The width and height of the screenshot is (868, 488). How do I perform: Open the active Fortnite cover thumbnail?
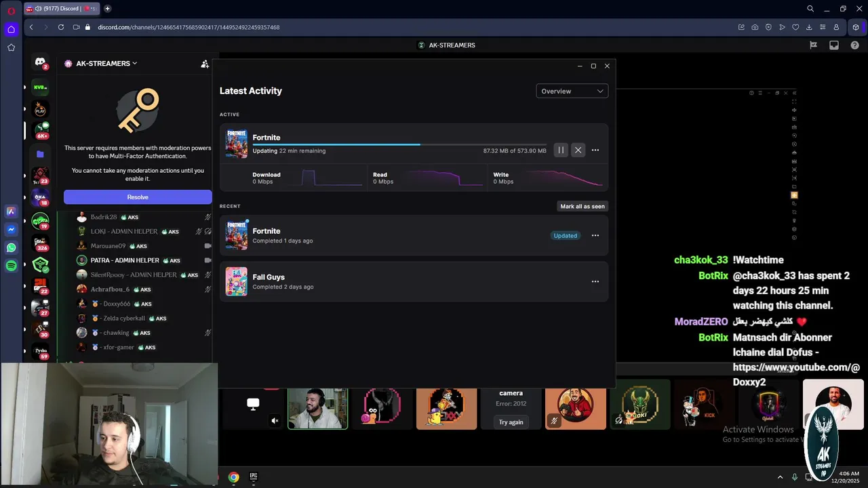(237, 143)
